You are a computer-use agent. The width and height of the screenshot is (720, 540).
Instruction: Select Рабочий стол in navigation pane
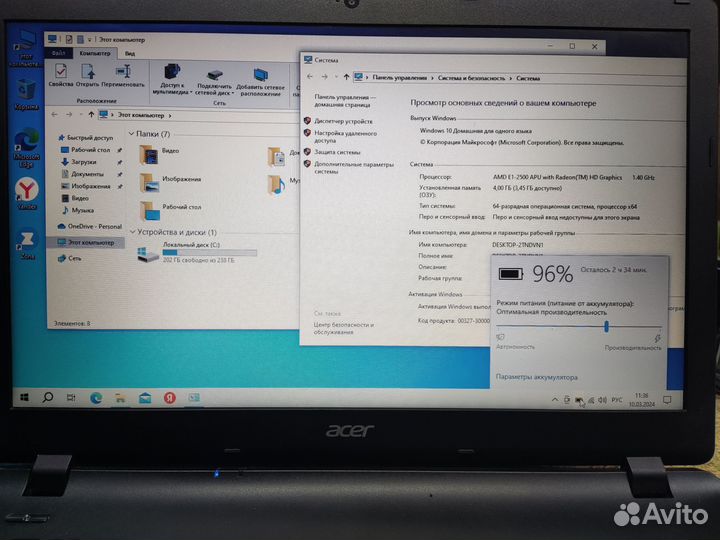click(x=85, y=150)
